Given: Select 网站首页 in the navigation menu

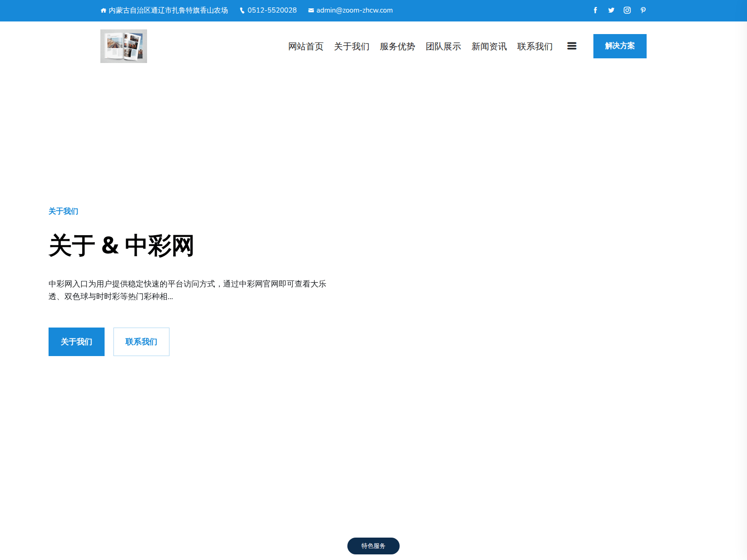Looking at the screenshot, I should (306, 46).
